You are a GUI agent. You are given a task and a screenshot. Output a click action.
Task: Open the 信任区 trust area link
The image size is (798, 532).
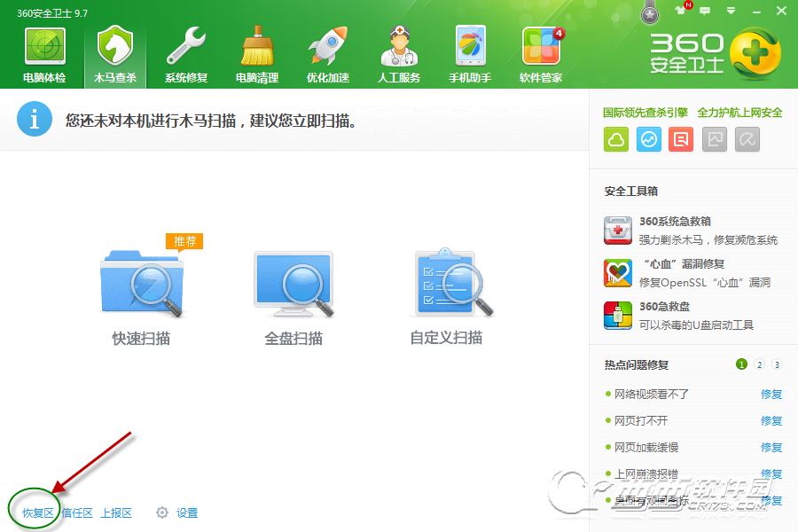[77, 512]
